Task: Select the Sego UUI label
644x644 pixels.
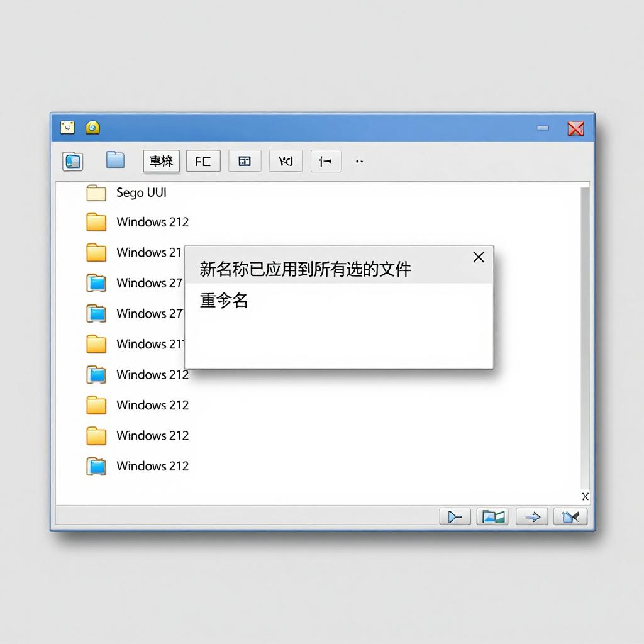Action: pos(142,192)
